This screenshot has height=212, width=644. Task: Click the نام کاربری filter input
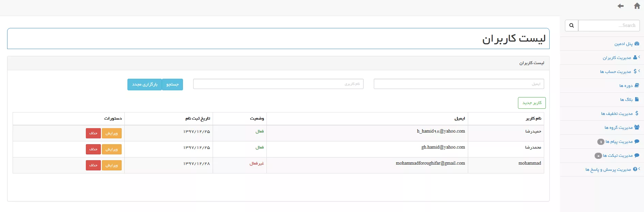point(278,84)
